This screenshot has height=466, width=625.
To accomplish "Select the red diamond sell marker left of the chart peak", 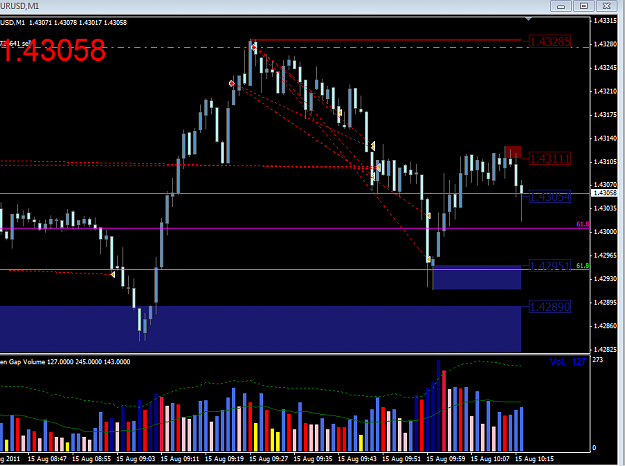I will click(232, 83).
